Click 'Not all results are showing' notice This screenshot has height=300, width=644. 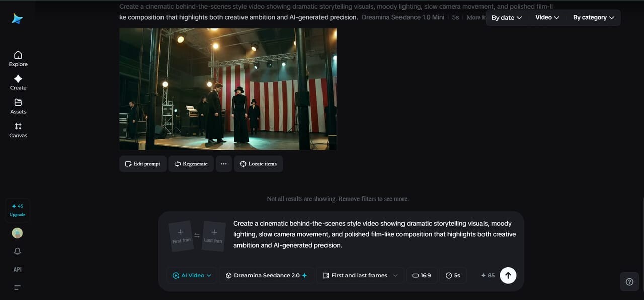pyautogui.click(x=338, y=199)
